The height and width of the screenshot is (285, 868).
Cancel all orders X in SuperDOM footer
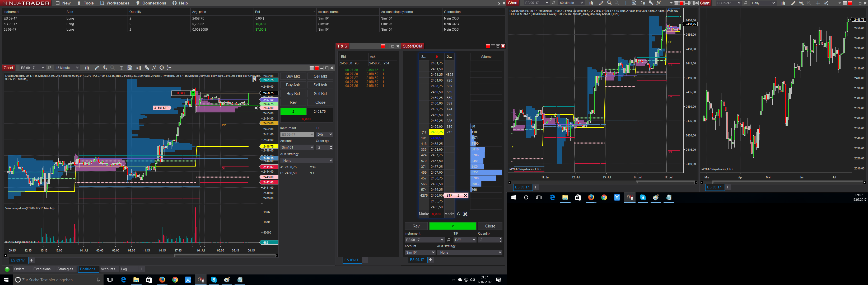point(465,214)
